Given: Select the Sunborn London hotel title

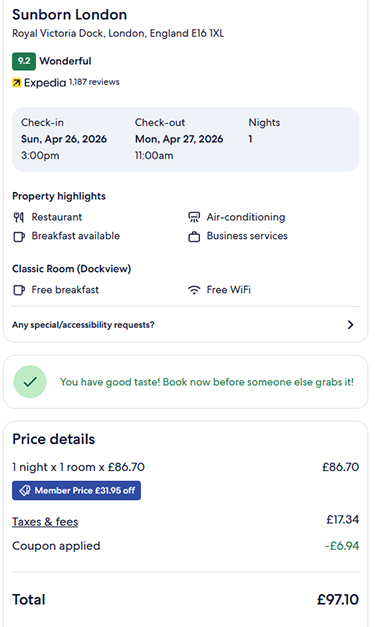Looking at the screenshot, I should [x=70, y=15].
